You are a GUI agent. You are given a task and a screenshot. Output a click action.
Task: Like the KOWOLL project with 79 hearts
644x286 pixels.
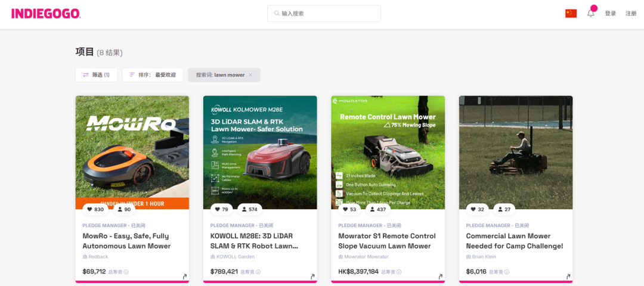coord(222,209)
